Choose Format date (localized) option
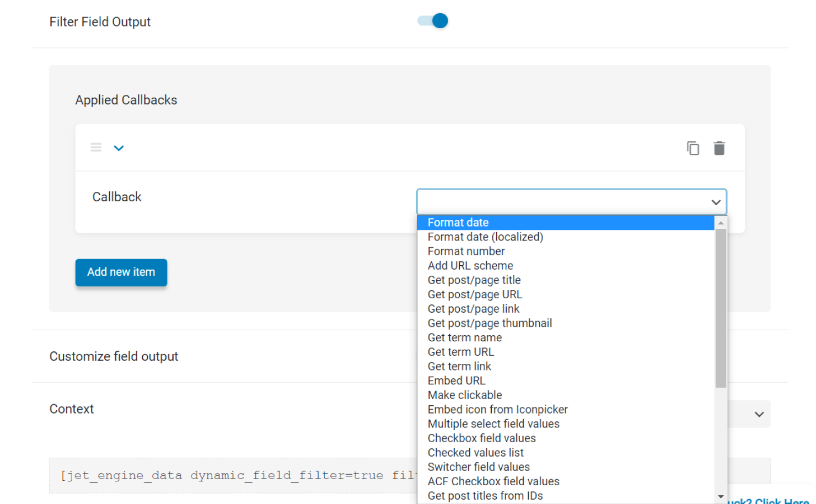The image size is (816, 504). click(x=566, y=237)
